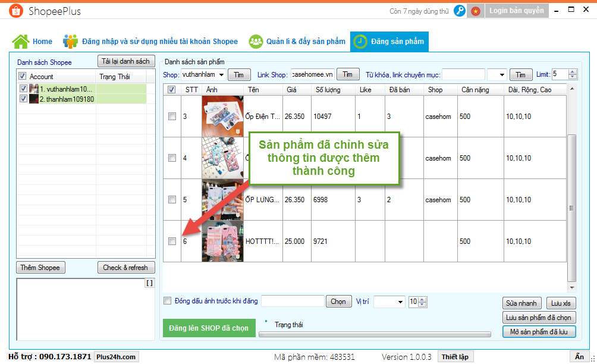
Task: Click the Sửa nhanh button
Action: 523,303
